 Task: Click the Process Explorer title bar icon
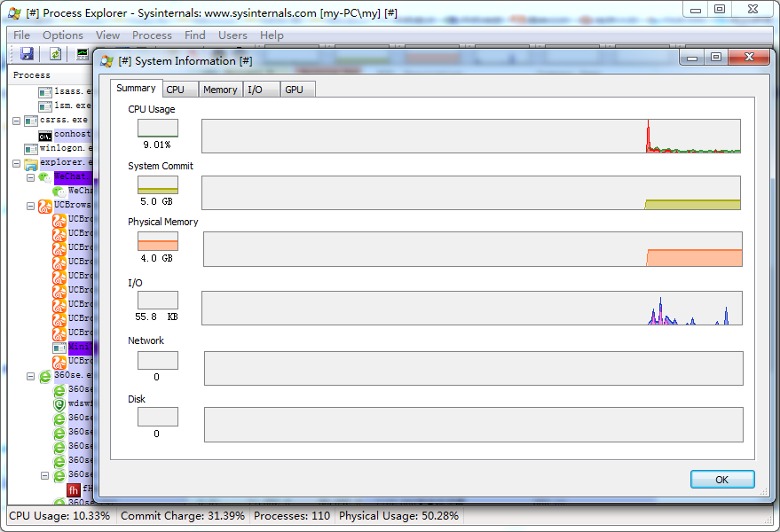(14, 13)
